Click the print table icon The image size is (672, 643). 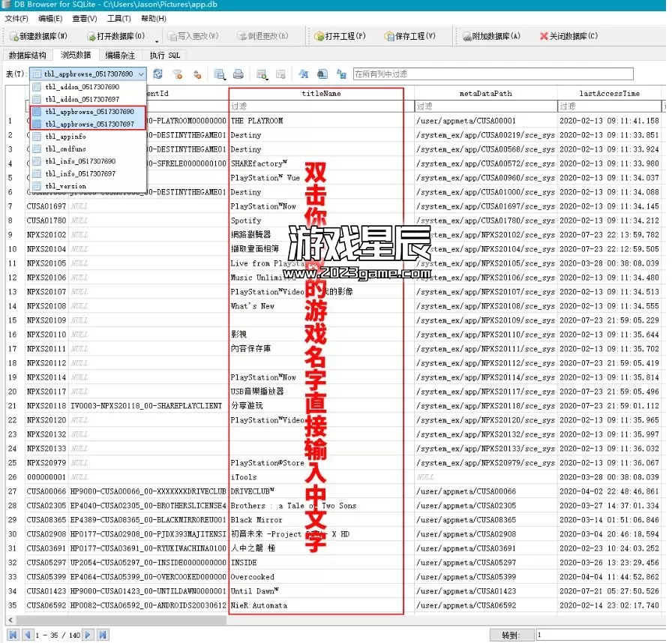click(238, 74)
